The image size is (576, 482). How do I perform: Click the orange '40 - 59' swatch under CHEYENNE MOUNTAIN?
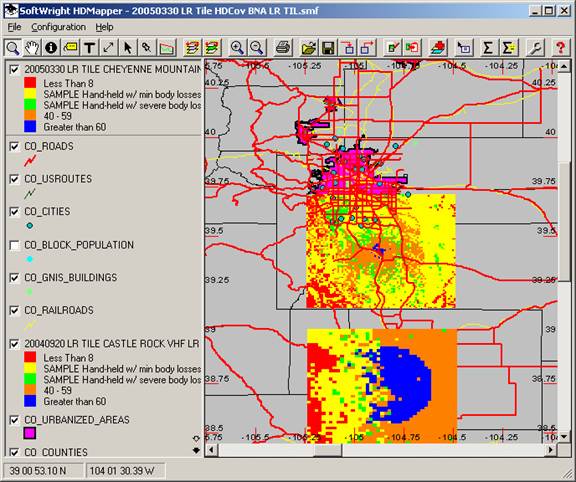(30, 115)
